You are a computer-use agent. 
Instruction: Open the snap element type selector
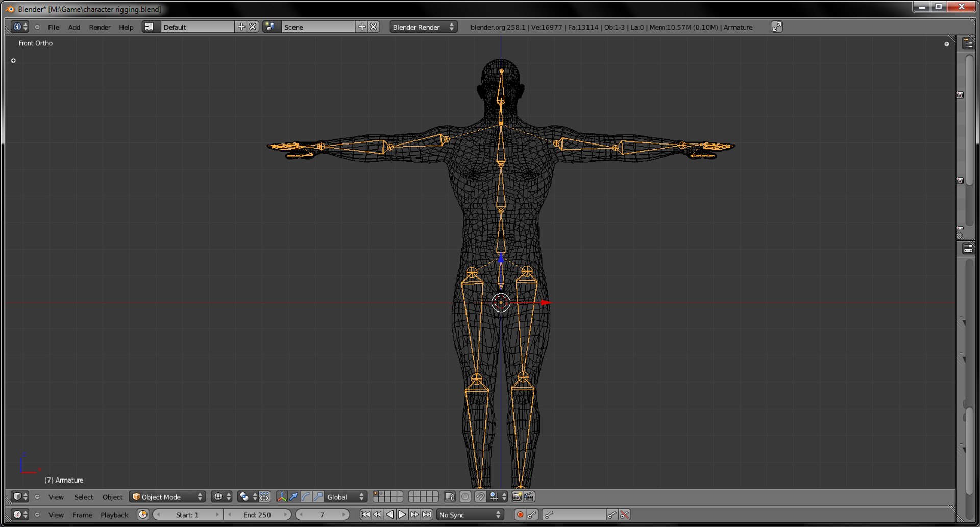pos(498,497)
